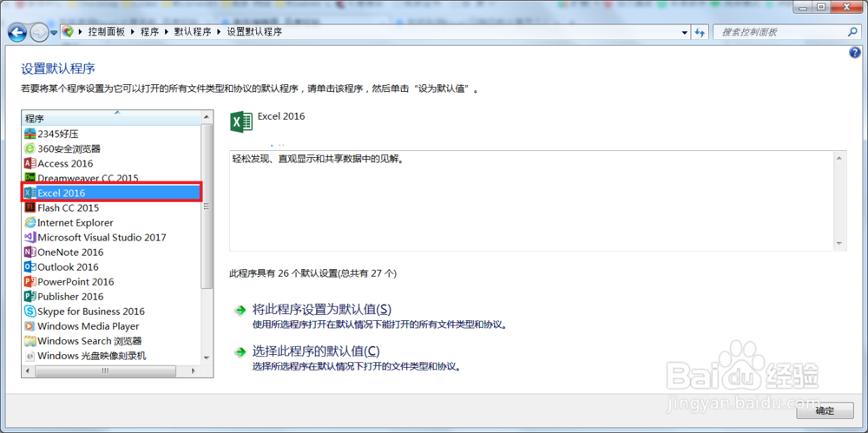Screen dimensions: 868x433
Task: Expand the address bar history dropdown
Action: pyautogui.click(x=685, y=32)
